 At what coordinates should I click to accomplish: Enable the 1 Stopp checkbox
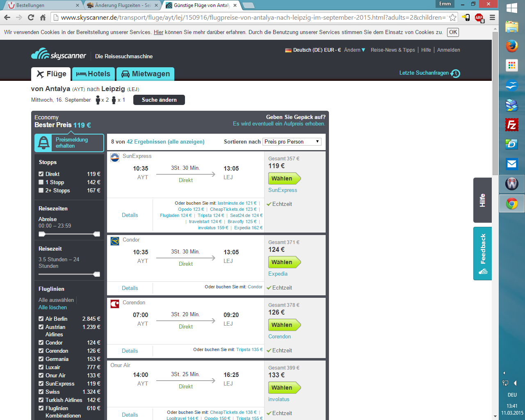[x=41, y=182]
